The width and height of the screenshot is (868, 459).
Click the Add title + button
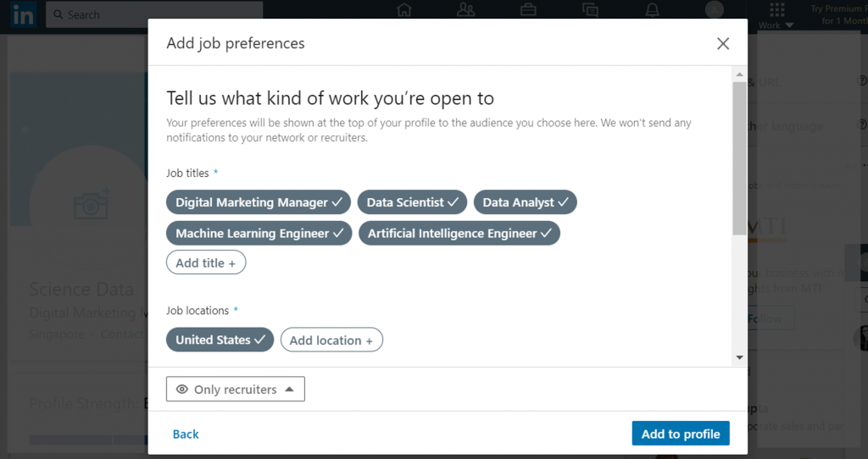point(206,263)
